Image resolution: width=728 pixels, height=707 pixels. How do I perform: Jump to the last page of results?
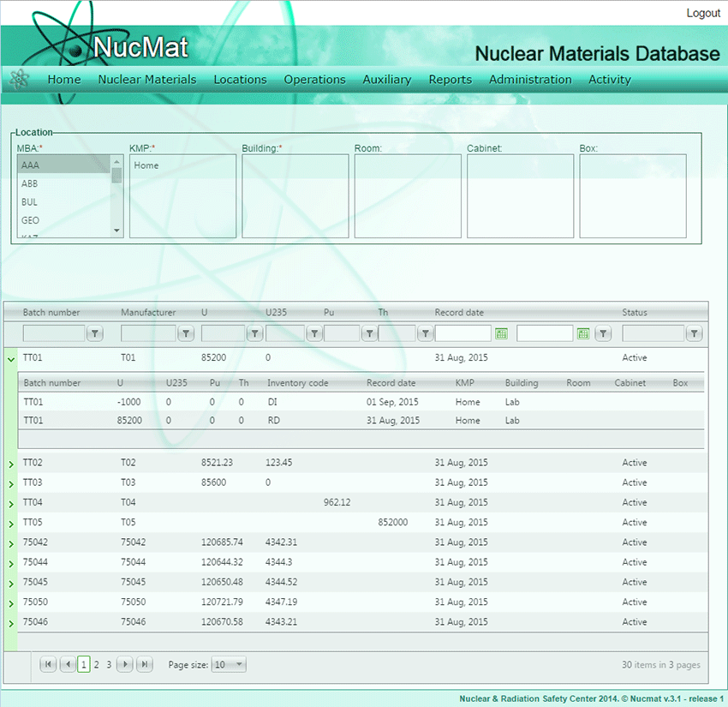(x=145, y=664)
